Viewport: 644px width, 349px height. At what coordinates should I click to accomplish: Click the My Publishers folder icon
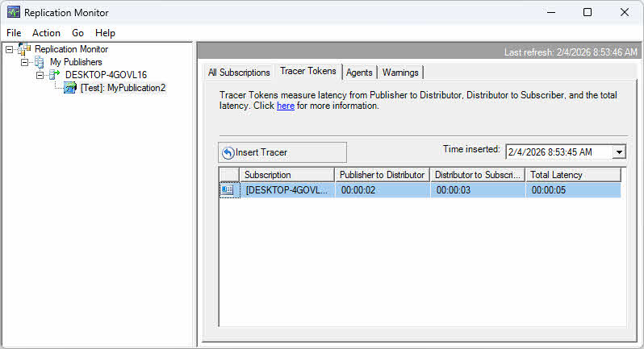pyautogui.click(x=40, y=62)
